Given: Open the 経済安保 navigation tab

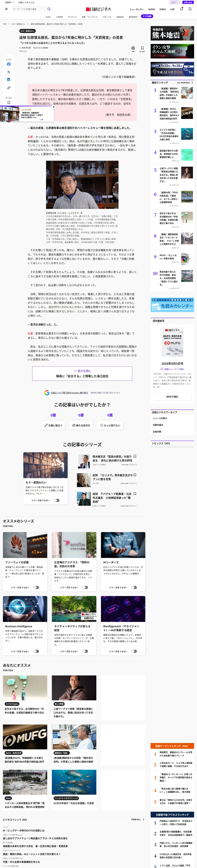Looking at the screenshot, I should click(120, 17).
